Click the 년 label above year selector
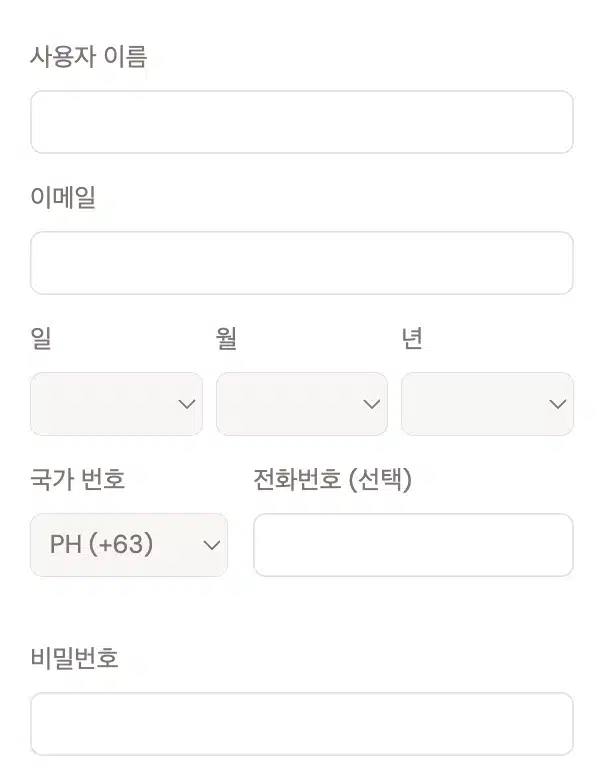This screenshot has width=604, height=782. pos(412,338)
